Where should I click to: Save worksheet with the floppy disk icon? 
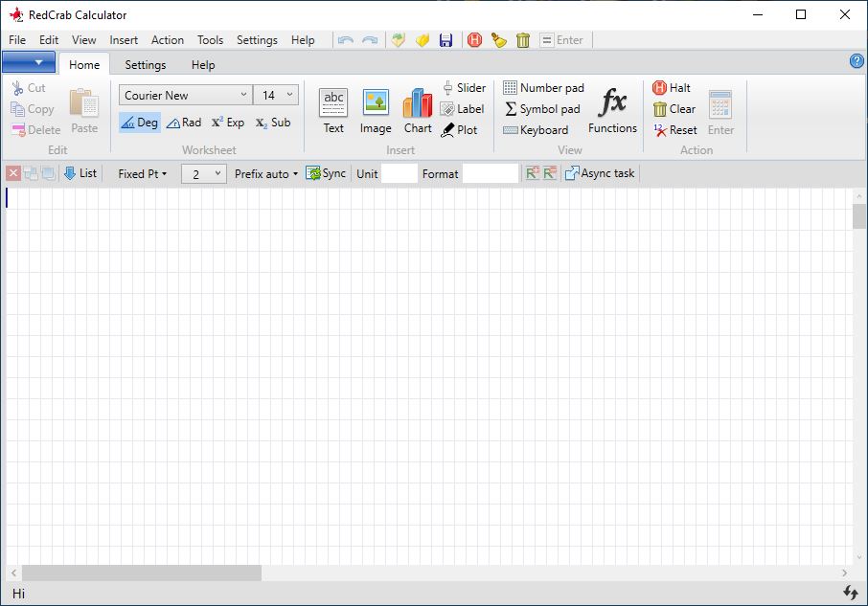point(446,40)
